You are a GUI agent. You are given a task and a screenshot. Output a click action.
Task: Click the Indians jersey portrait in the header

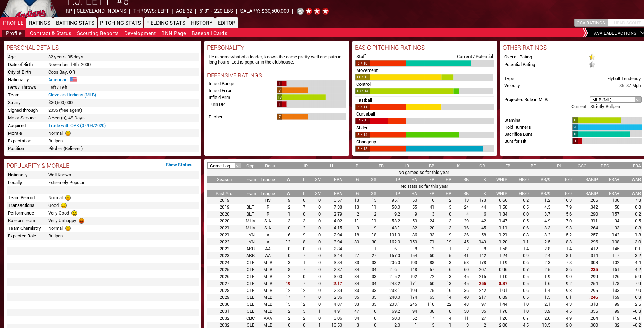tap(31, 9)
